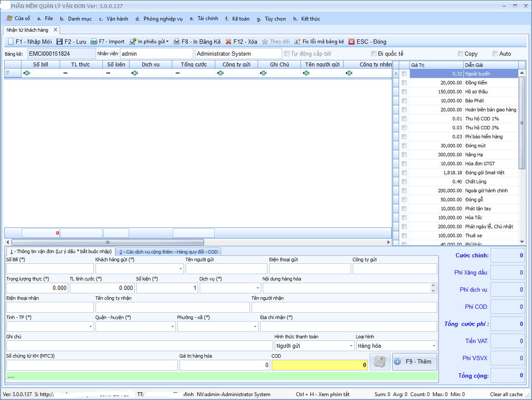Tick the Copy checkbox
Screen dimensions: 532x400
(460, 54)
